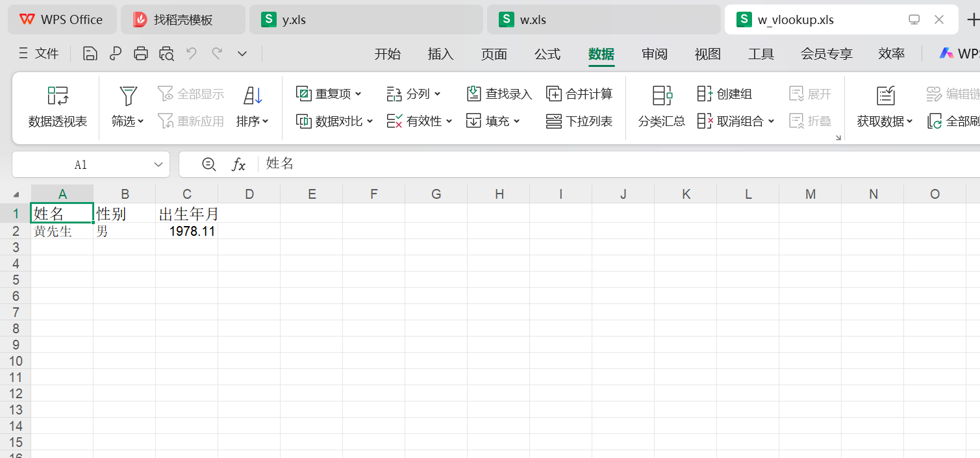Screen dimensions: 980x458
Task: Open the 数据透视表 (PivotTable) tool
Action: tap(57, 107)
